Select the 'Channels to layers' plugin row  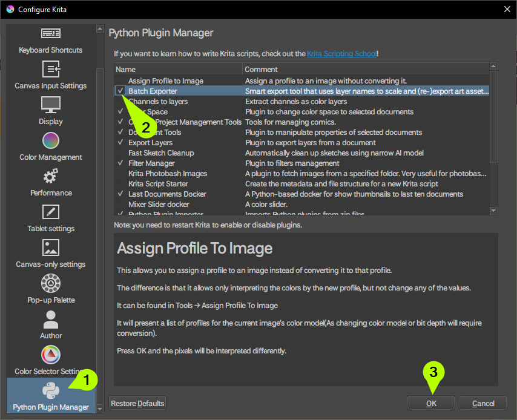click(x=301, y=101)
